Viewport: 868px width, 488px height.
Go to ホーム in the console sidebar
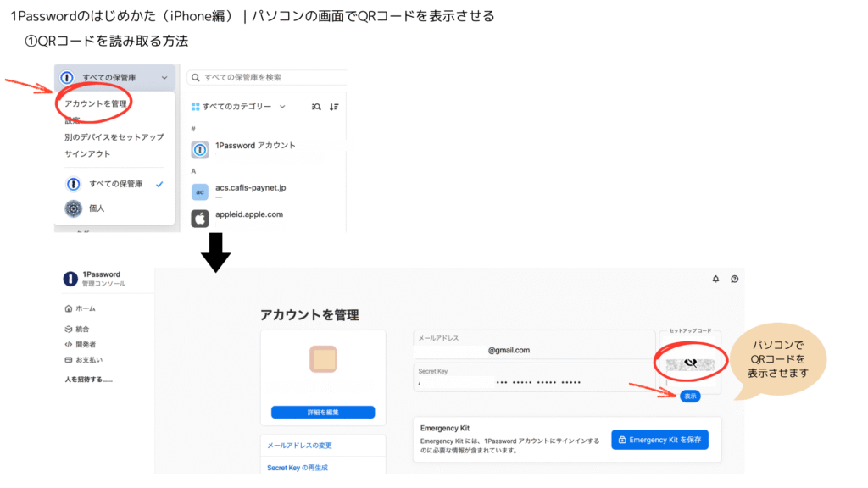point(81,308)
